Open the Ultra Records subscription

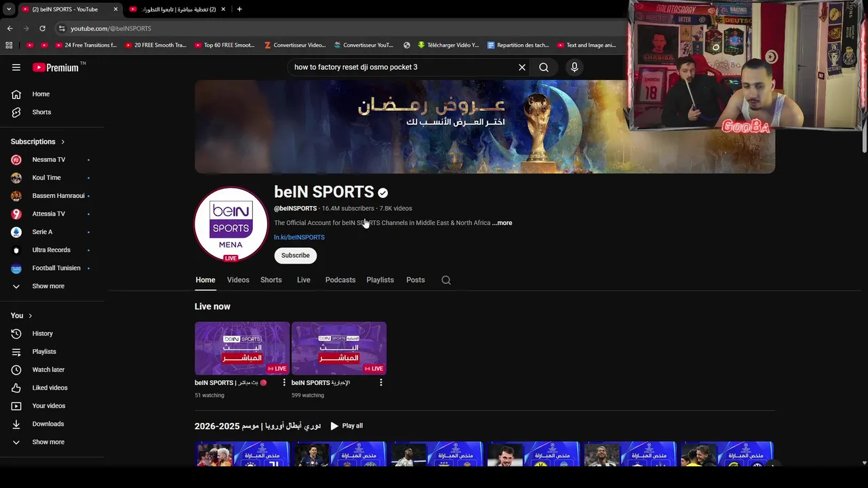[52, 250]
